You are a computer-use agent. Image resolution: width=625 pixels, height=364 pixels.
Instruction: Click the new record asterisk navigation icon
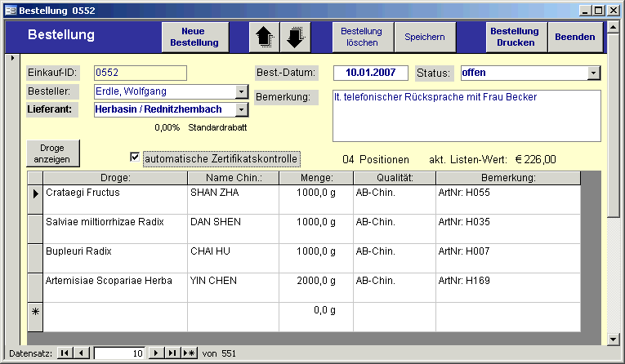coord(189,353)
